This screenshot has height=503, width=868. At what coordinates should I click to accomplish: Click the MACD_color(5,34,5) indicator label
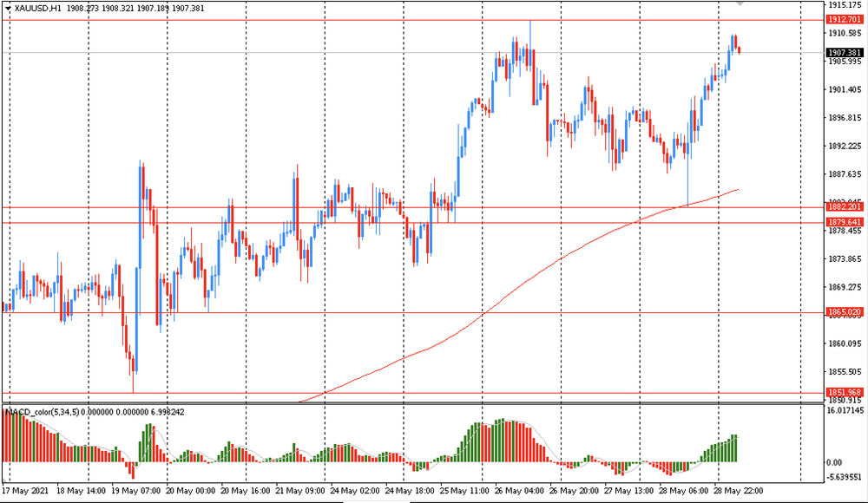(x=43, y=412)
